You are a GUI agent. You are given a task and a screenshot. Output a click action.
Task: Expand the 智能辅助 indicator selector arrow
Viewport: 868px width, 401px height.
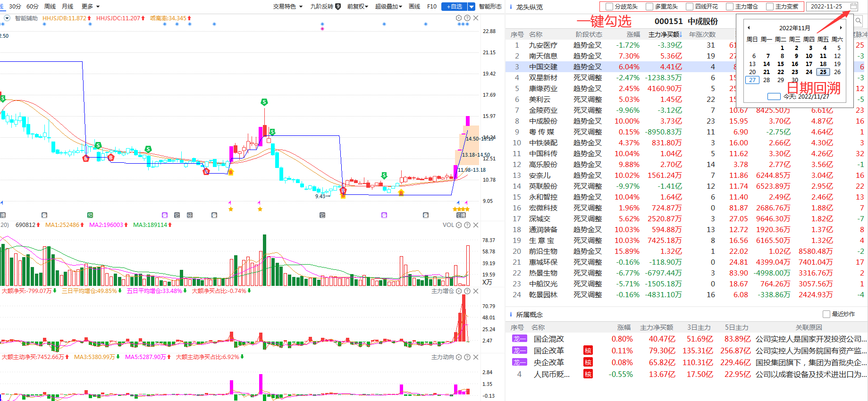(7, 18)
